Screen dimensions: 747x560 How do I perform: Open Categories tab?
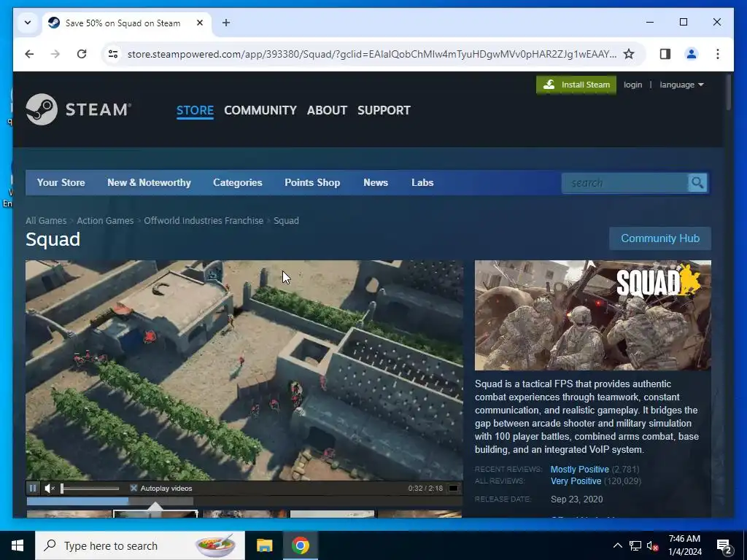coord(238,182)
